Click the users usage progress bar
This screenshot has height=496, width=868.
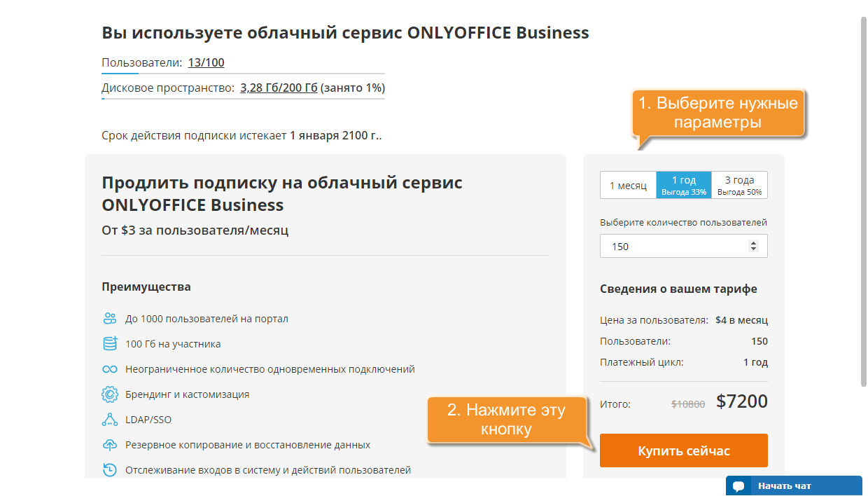[x=243, y=73]
